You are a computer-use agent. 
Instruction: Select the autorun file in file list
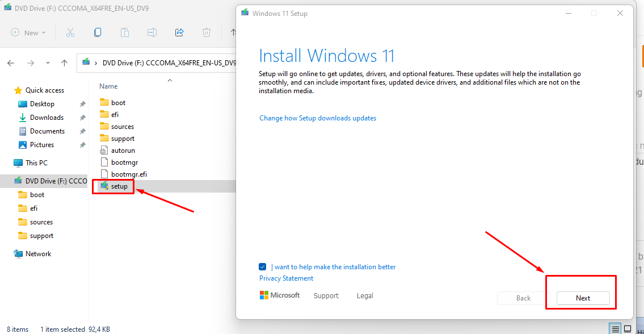click(x=123, y=150)
